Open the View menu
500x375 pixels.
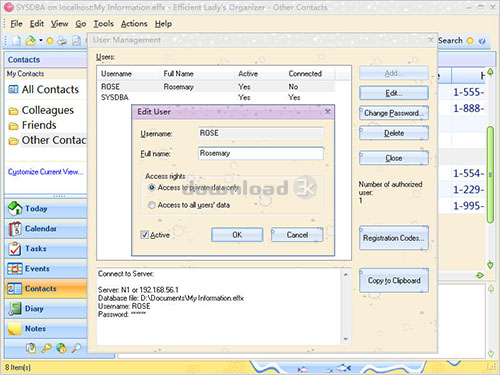(59, 24)
